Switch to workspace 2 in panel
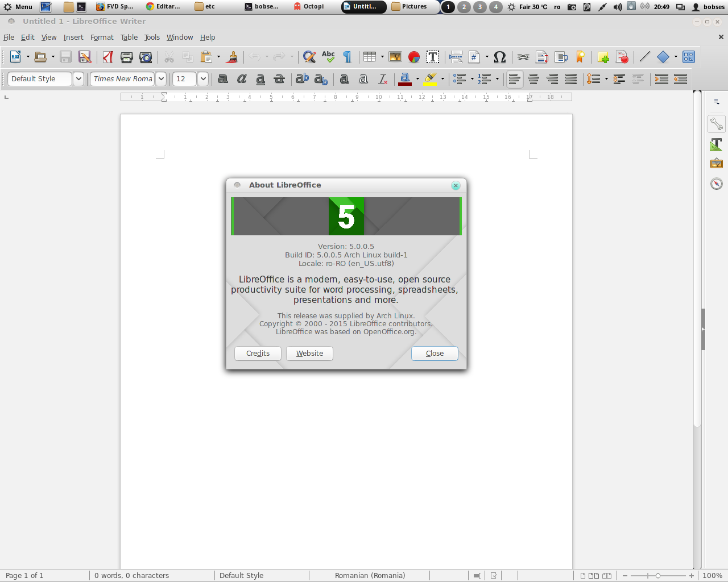The height and width of the screenshot is (582, 728). (464, 7)
